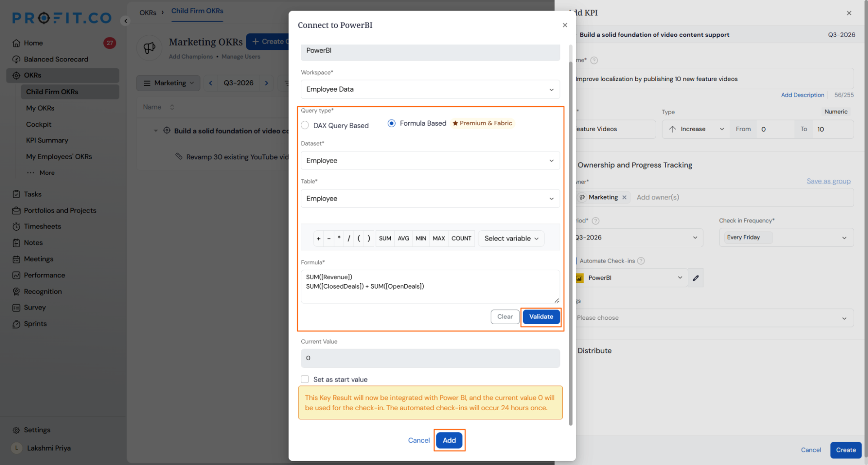Open the Balanced Scorecard icon

pyautogui.click(x=17, y=59)
